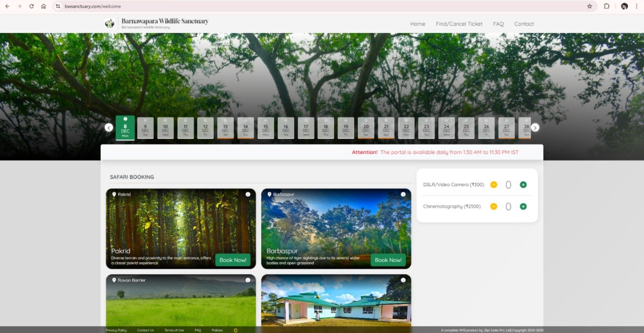Increase DSLR/Video Camera count
The image size is (644, 333).
[x=523, y=185]
